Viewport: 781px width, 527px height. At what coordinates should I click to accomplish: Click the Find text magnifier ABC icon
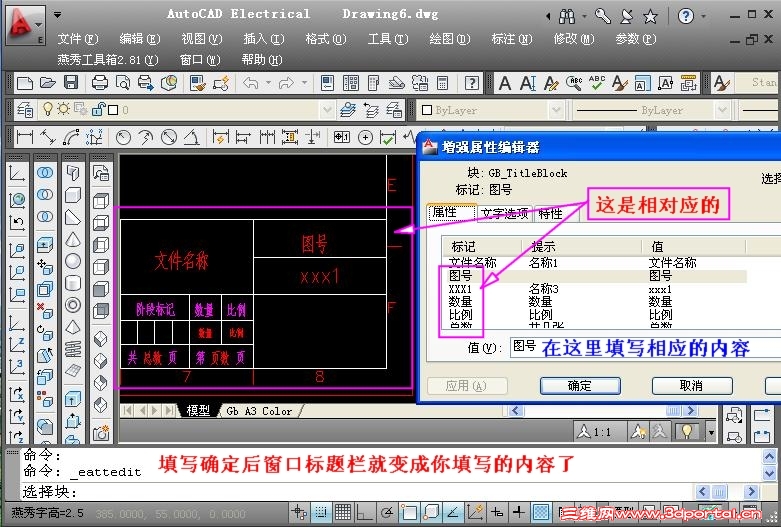(574, 83)
